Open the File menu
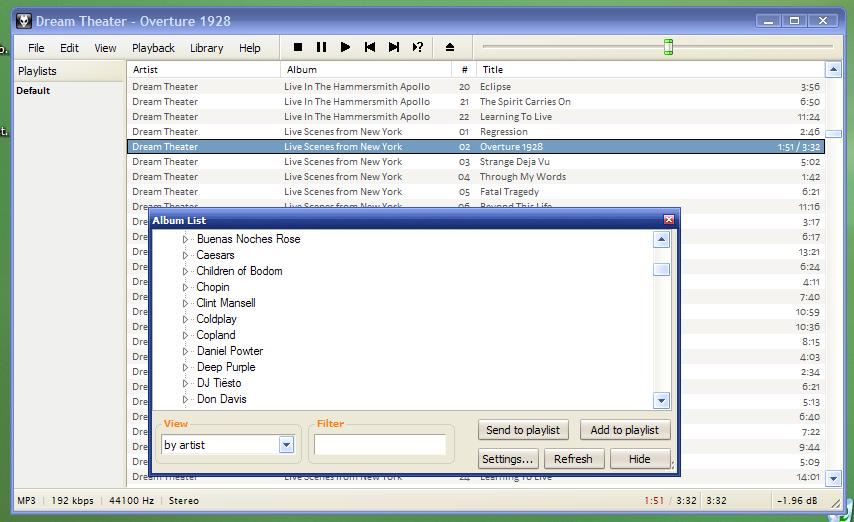 (36, 48)
